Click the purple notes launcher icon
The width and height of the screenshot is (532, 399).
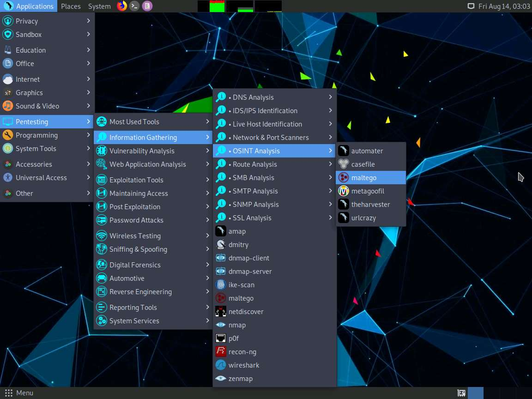(147, 6)
